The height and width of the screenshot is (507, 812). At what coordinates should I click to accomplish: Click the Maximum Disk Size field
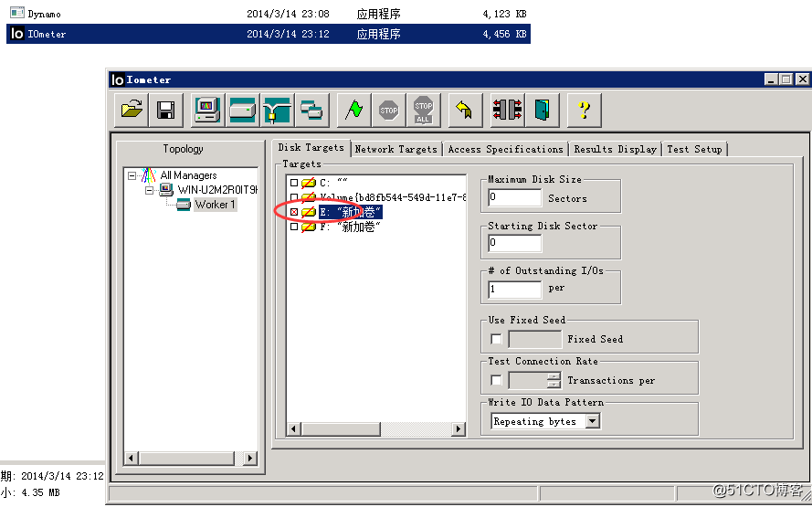click(515, 197)
